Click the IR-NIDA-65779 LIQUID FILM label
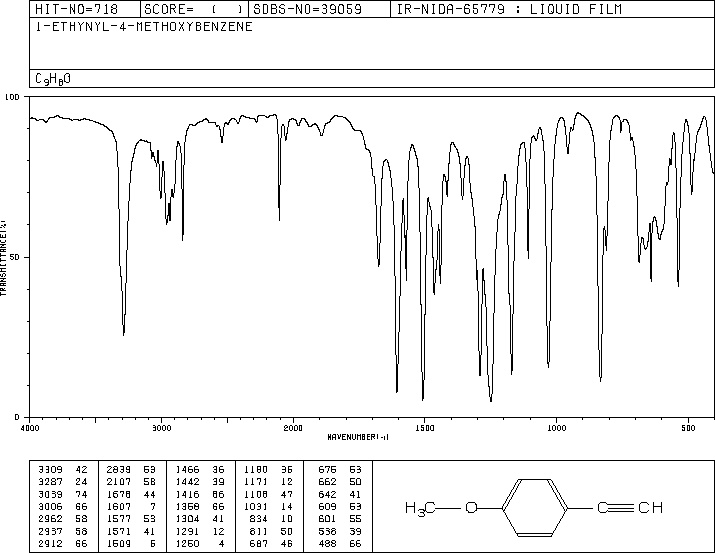The width and height of the screenshot is (715, 553). pos(509,9)
